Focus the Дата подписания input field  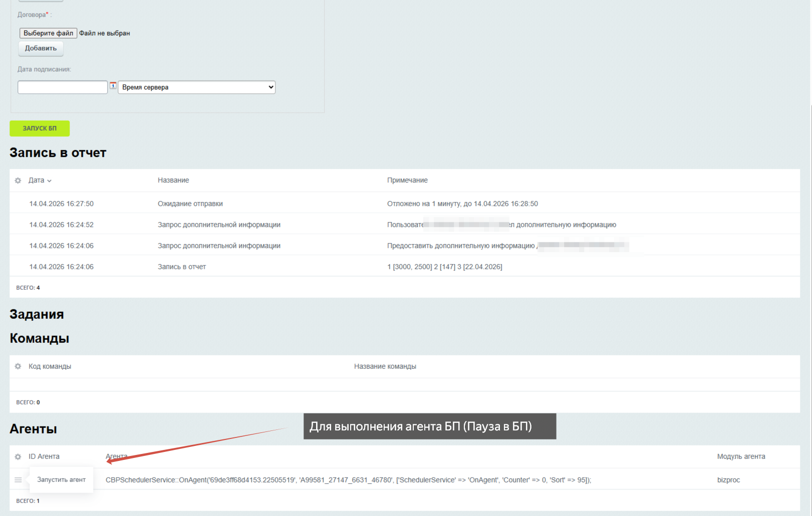point(63,87)
